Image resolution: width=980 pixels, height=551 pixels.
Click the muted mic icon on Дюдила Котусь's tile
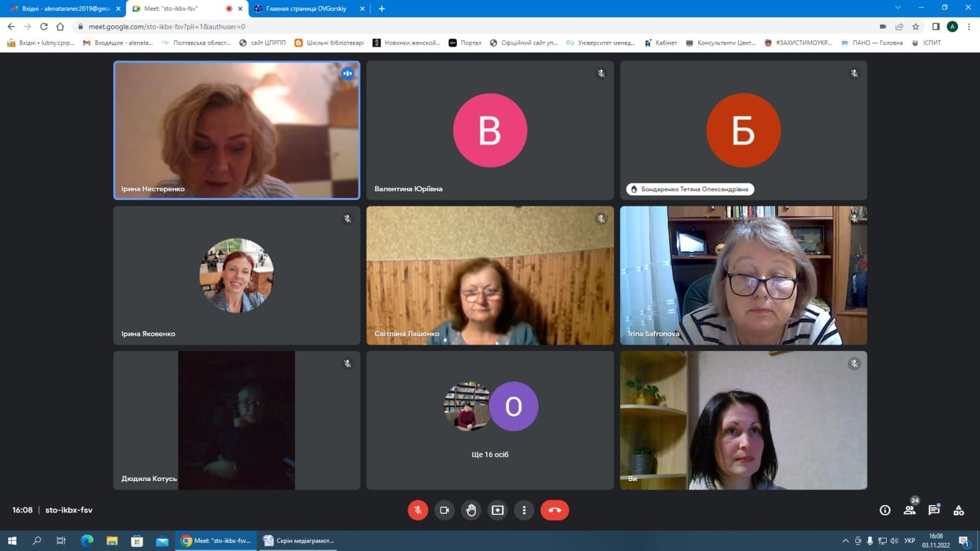tap(348, 364)
